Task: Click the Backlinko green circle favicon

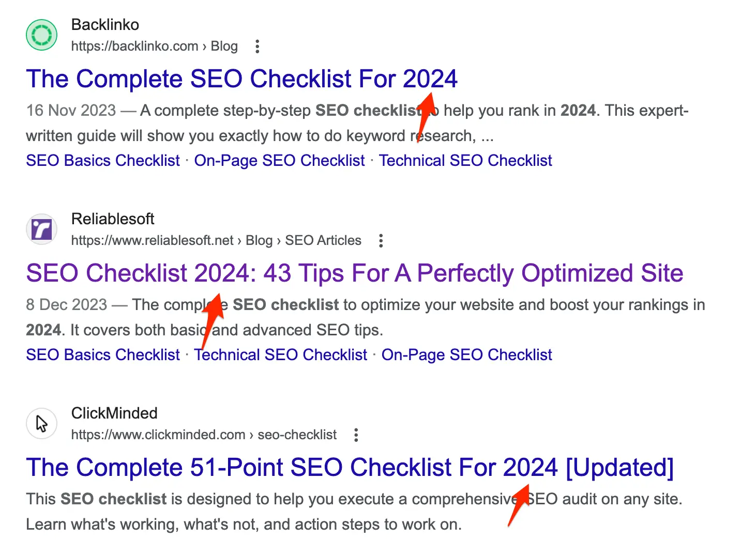Action: (41, 35)
